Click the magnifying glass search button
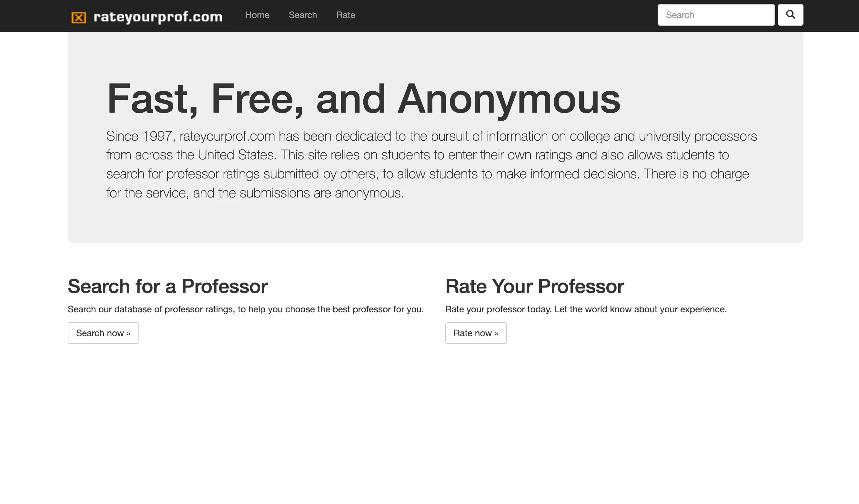Screen dimensions: 859x504 pyautogui.click(x=790, y=15)
